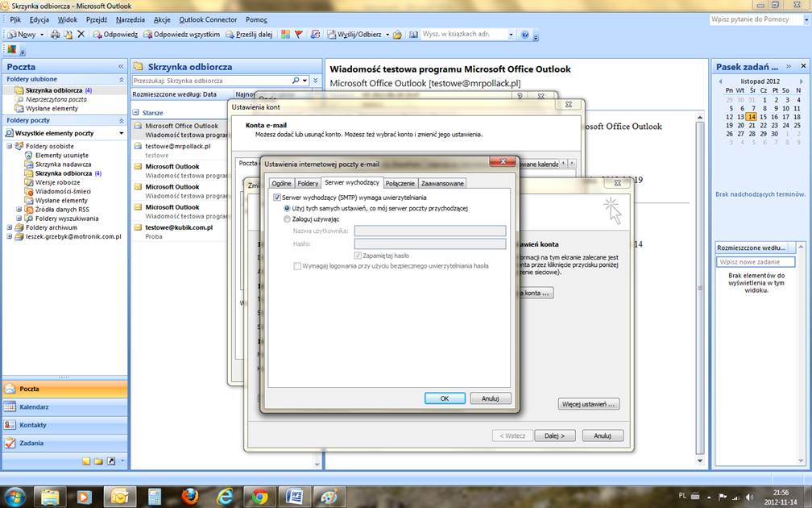Click the Delete (X) toolbar icon
Screen dimensions: 812x508
81,35
